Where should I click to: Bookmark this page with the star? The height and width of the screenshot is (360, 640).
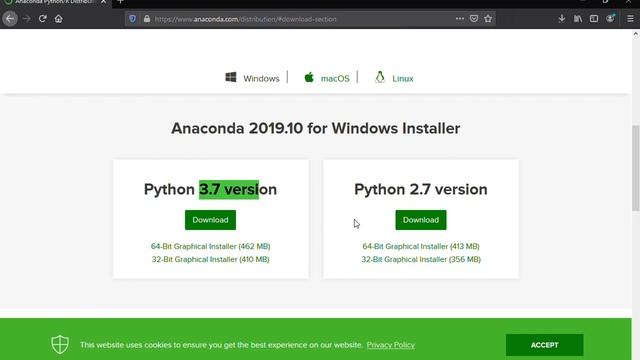[x=488, y=19]
